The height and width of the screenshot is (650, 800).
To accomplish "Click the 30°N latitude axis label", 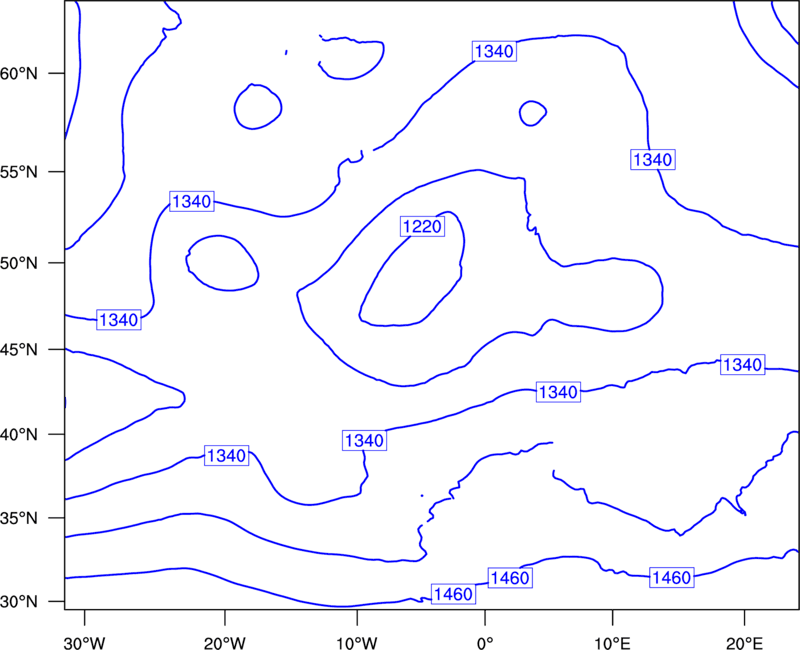I will coord(19,602).
